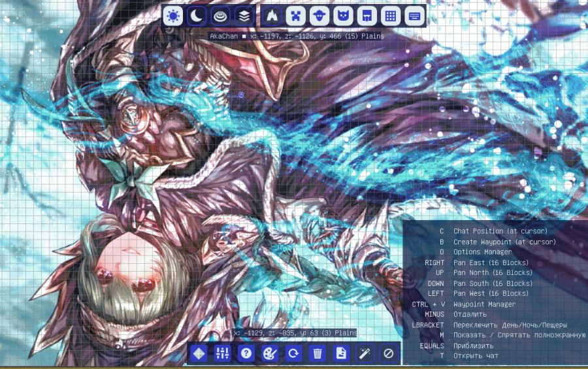Toggle villagers display icon
Screen dimensions: 588x369
[367, 16]
